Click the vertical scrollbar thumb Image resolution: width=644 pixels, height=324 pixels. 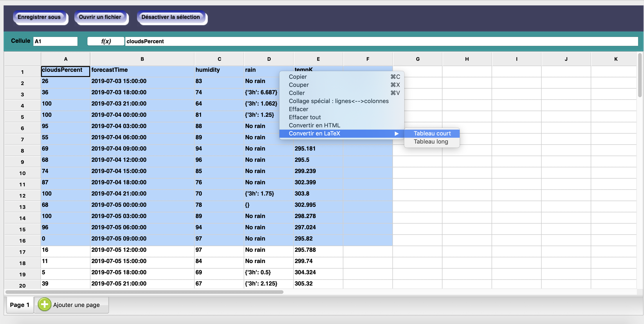pyautogui.click(x=639, y=75)
